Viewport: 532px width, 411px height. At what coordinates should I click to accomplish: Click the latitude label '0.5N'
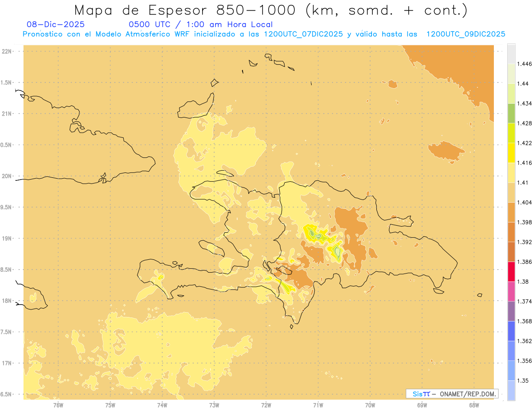pyautogui.click(x=6, y=145)
